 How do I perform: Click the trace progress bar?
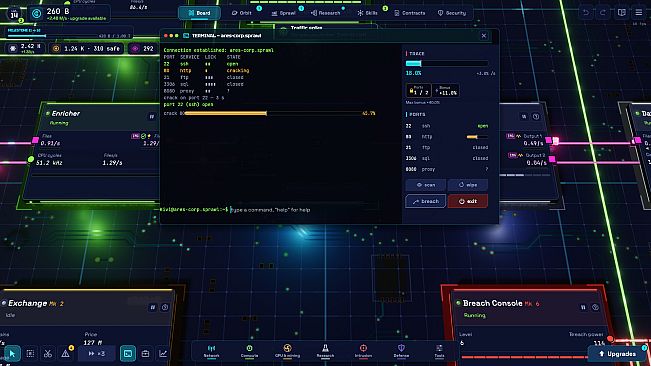[447, 63]
